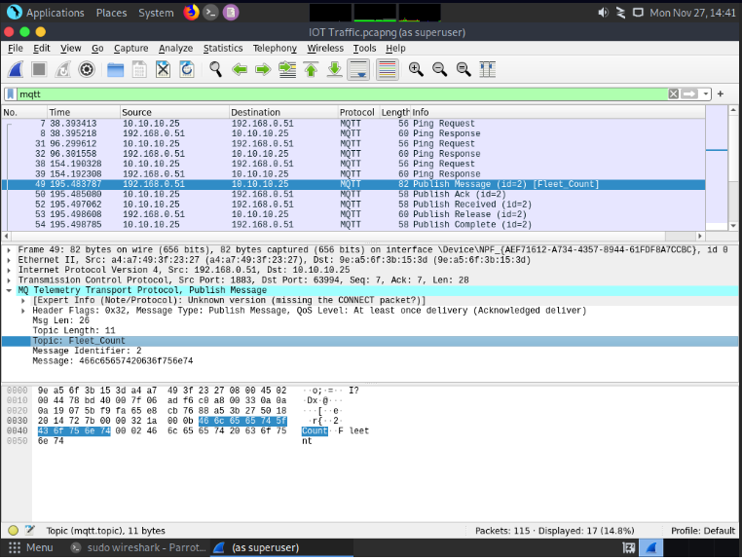Expand the Ethernet II tree row
The image size is (742, 560).
click(x=9, y=262)
